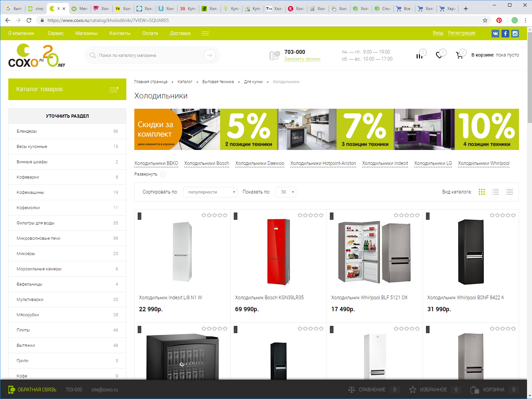Viewport: 532px width, 399px height.
Task: Reload the page
Action: [x=29, y=20]
